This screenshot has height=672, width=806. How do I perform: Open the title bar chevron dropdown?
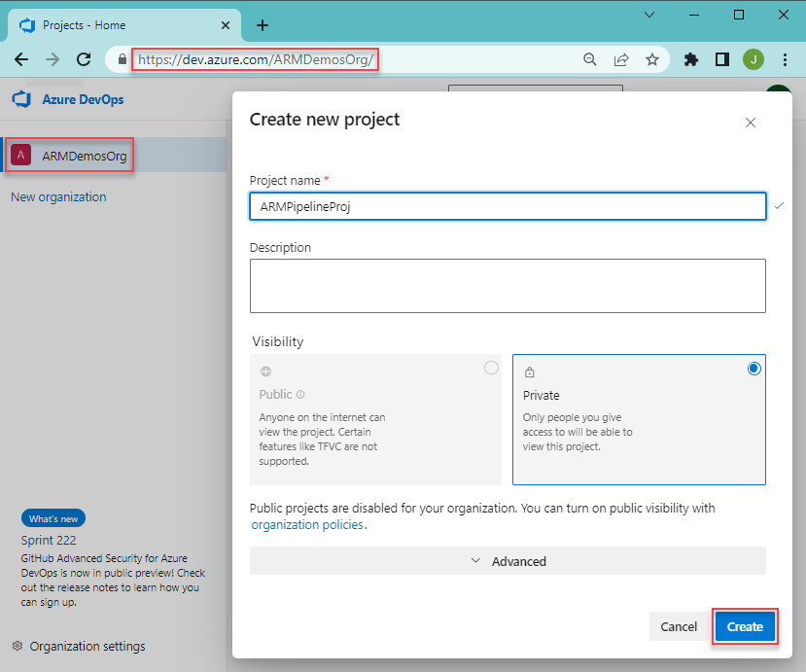click(649, 16)
